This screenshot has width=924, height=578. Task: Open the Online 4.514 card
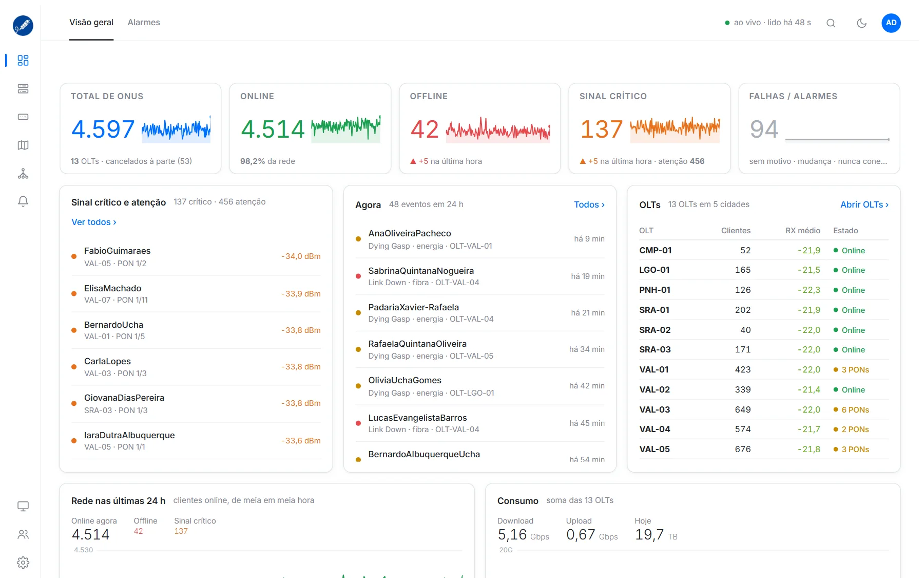[310, 128]
